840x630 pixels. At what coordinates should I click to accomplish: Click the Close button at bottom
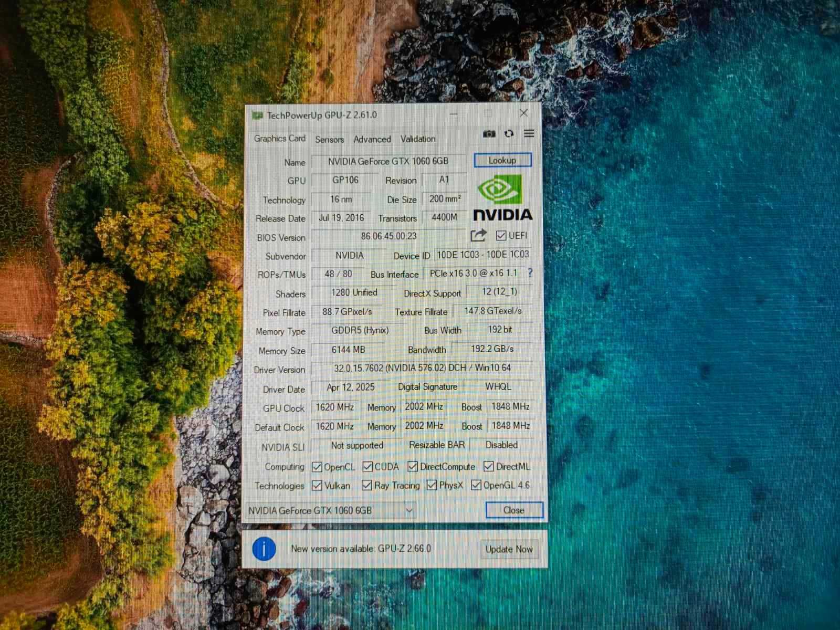514,510
